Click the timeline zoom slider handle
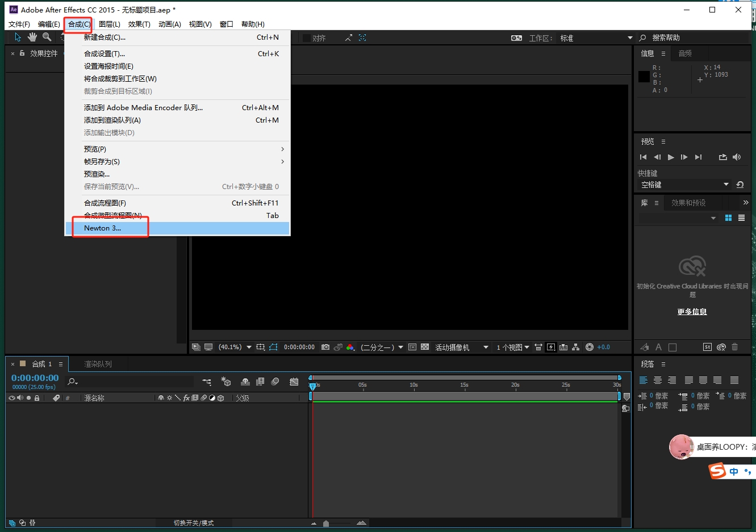This screenshot has width=756, height=532. pyautogui.click(x=326, y=523)
